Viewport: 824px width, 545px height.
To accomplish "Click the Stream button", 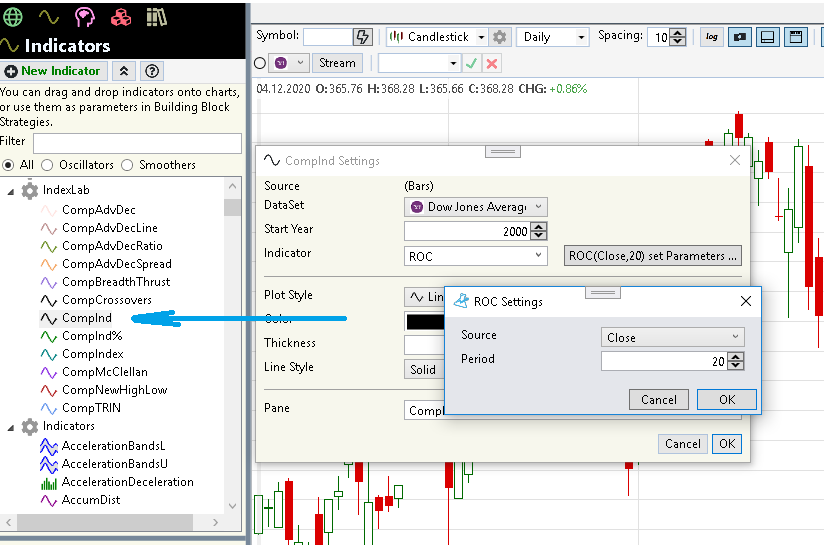I will pyautogui.click(x=337, y=63).
